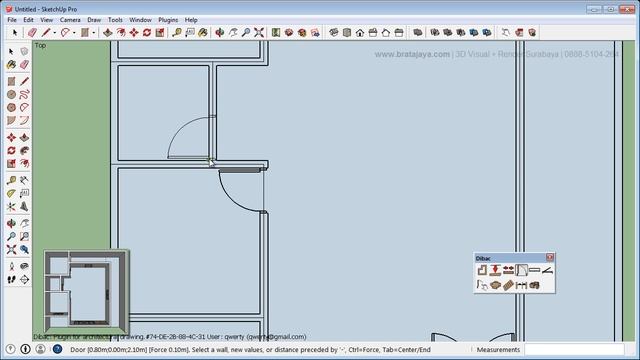Open the Draw menu
The width and height of the screenshot is (640, 360).
pyautogui.click(x=94, y=20)
